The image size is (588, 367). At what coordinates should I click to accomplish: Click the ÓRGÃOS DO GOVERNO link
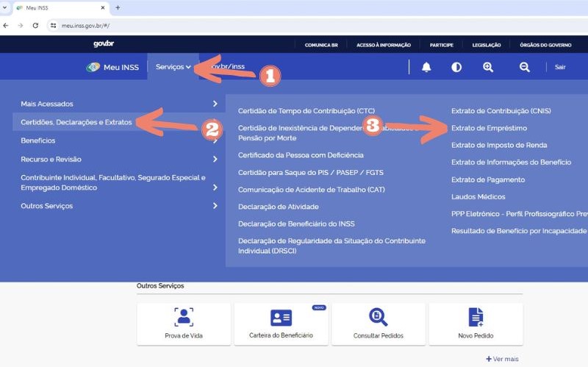pos(545,45)
